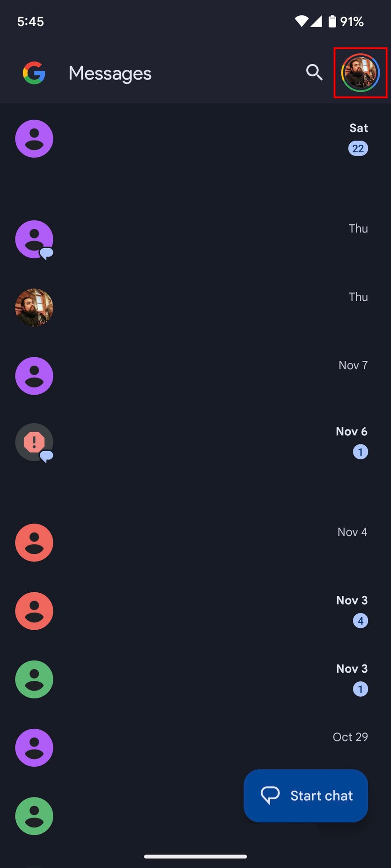Tap the Google logo icon
Screen dimensions: 391x868
34,73
